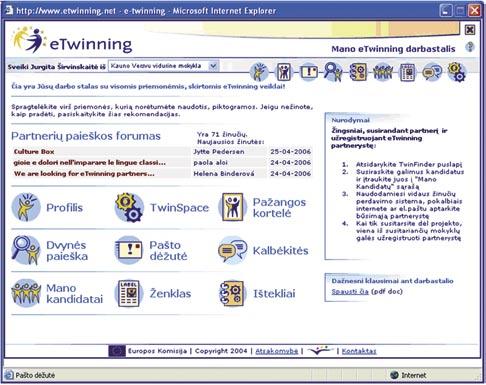
Task: Click Mano eTwinning darbastalis title
Action: 393,49
